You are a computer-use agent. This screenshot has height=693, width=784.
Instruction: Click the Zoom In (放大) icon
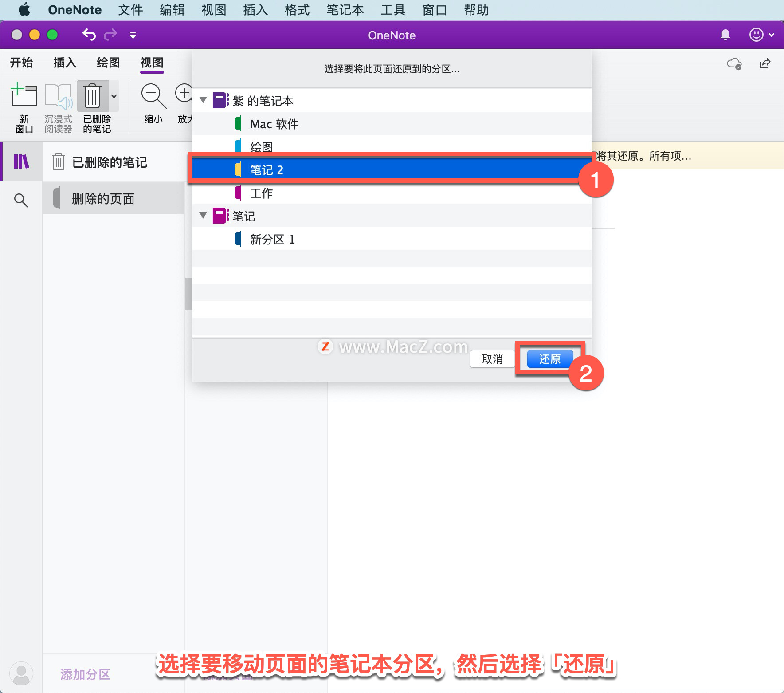184,94
